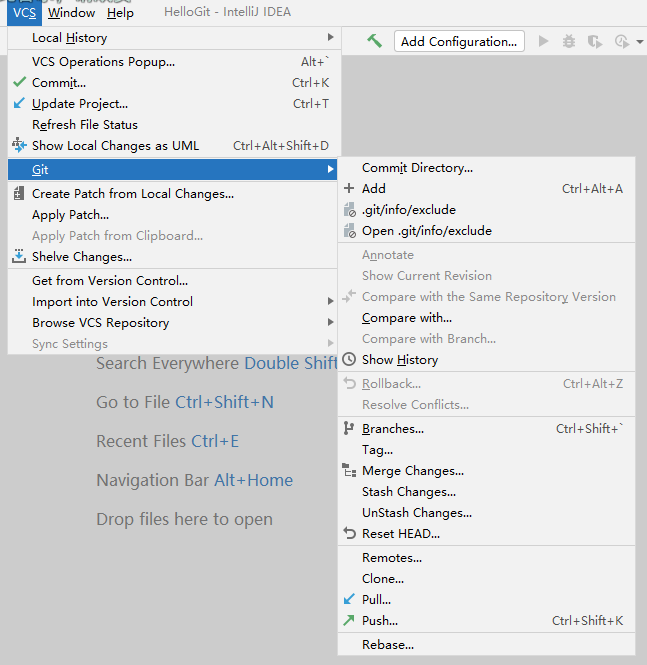647x665 pixels.
Task: Expand Browse VCS Repository submenu arrow
Action: click(330, 322)
